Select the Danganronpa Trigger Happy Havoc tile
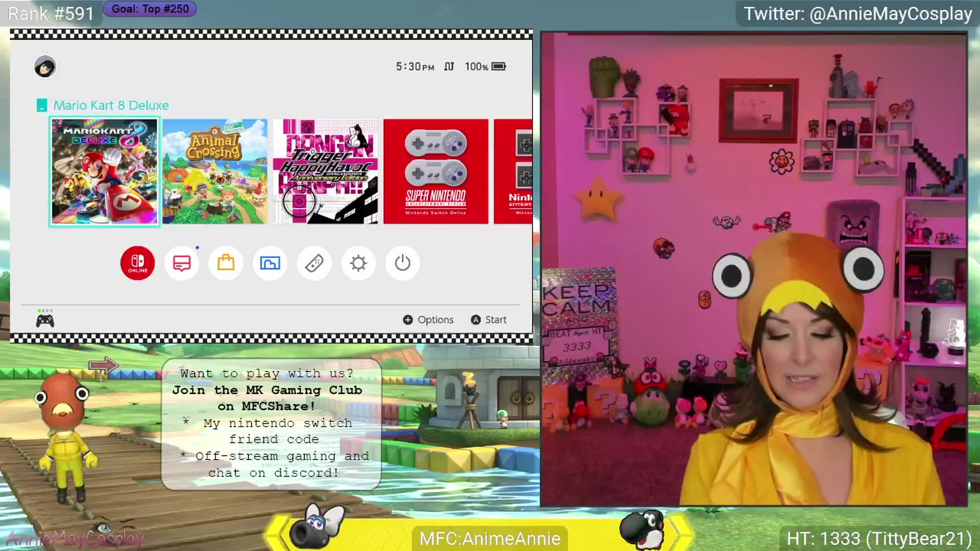The width and height of the screenshot is (980, 551). (x=326, y=171)
